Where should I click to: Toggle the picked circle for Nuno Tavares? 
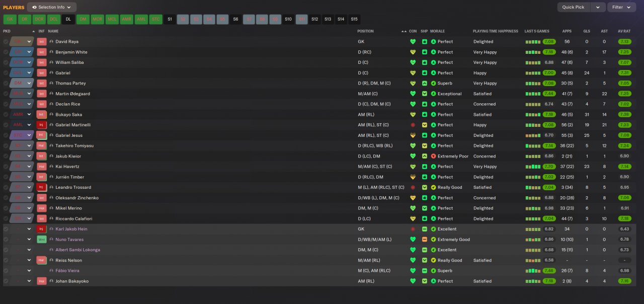coord(6,240)
